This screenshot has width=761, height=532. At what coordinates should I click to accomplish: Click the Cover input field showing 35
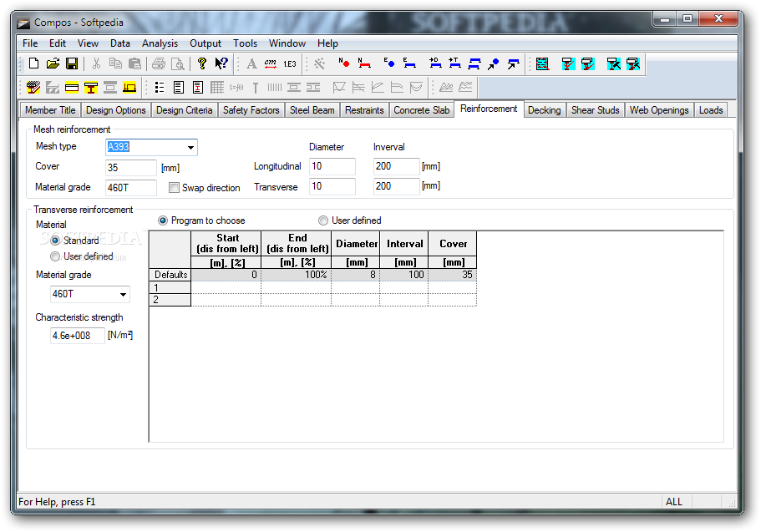click(131, 168)
